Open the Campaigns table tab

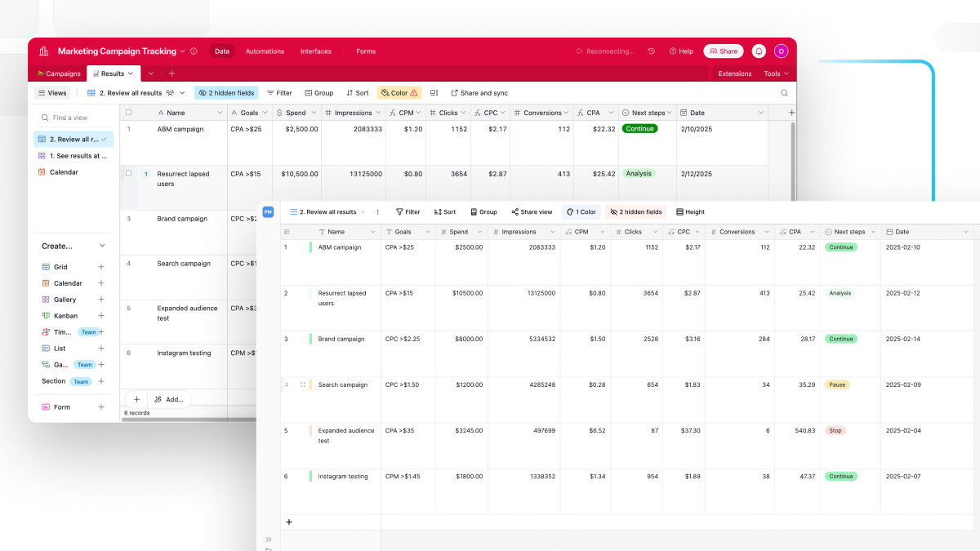pyautogui.click(x=59, y=73)
